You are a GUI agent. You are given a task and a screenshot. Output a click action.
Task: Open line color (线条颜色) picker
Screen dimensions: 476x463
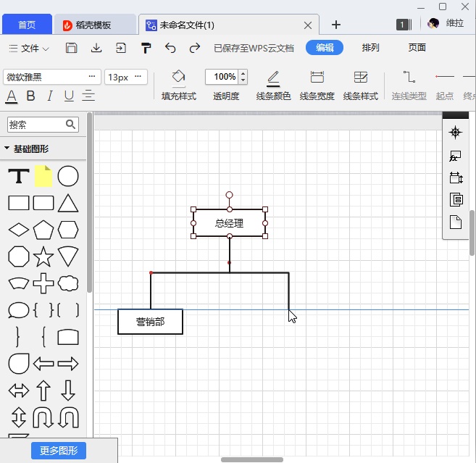pyautogui.click(x=273, y=85)
